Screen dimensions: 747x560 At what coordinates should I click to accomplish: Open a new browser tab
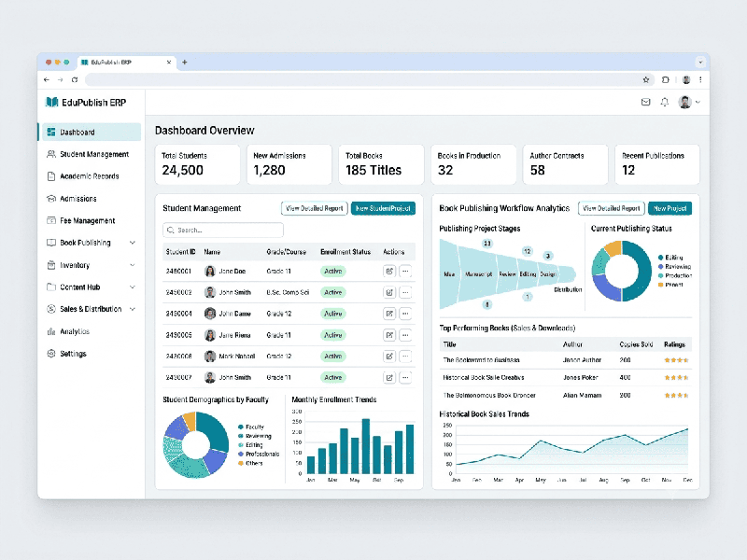(x=184, y=62)
